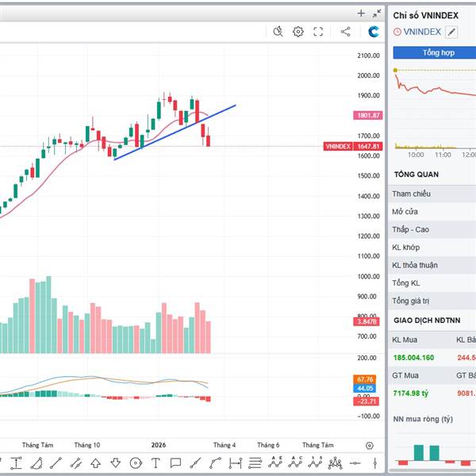Click the VNINDEX 1647.81 price label
Image resolution: width=476 pixels, height=476 pixels.
353,147
